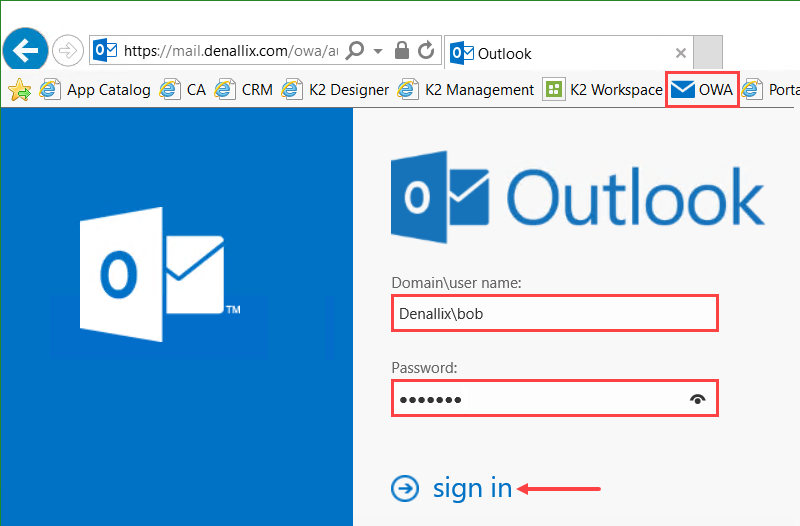The width and height of the screenshot is (800, 526).
Task: Open the K2 Designer favorite
Action: 335,90
